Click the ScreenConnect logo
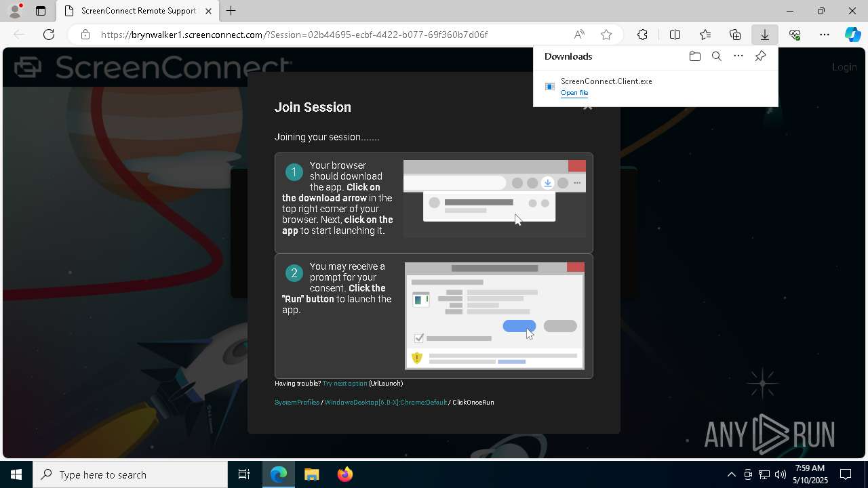Image resolution: width=868 pixels, height=488 pixels. coord(153,66)
